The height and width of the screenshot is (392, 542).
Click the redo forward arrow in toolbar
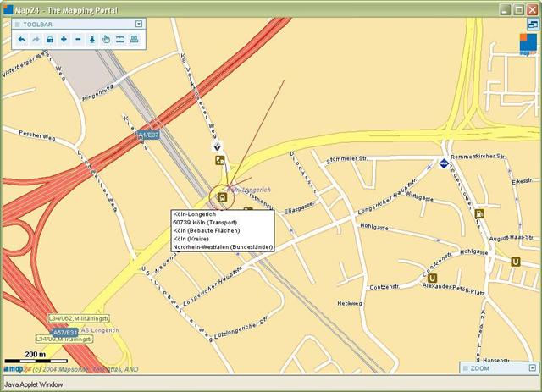pyautogui.click(x=36, y=40)
